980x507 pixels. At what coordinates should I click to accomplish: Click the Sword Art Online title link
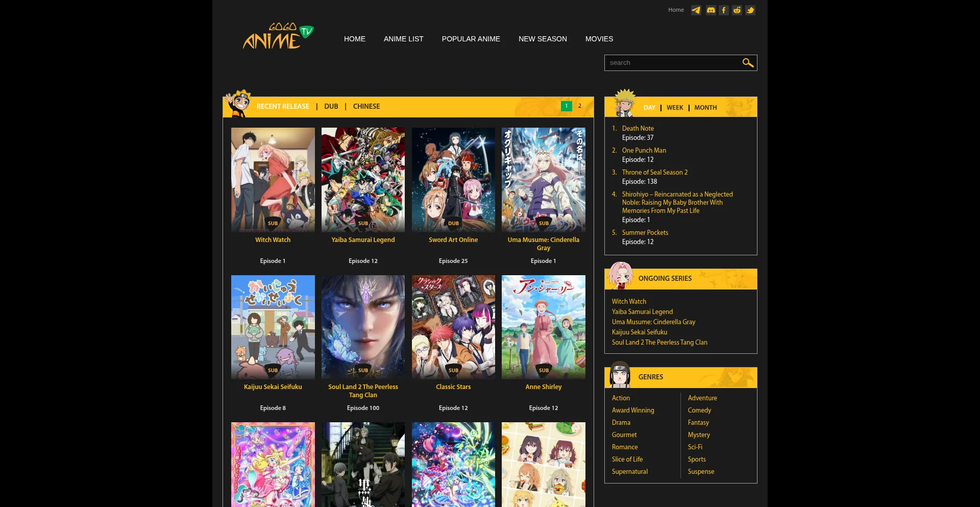point(453,240)
